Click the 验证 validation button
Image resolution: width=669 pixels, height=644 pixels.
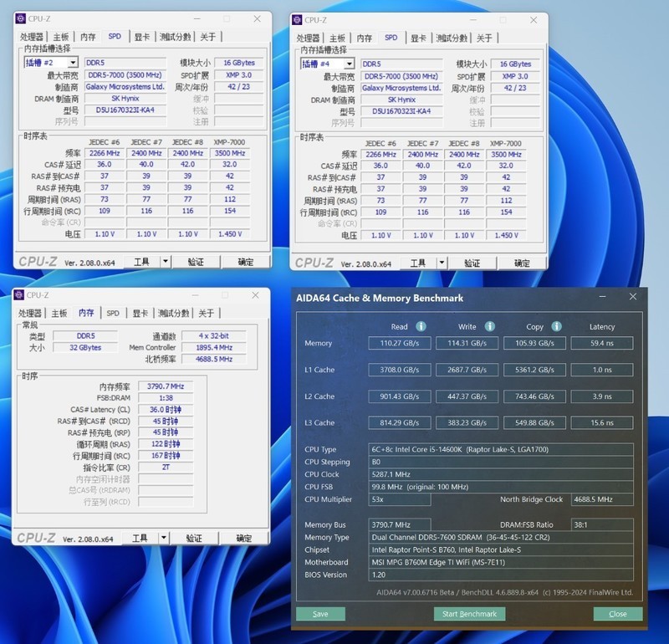(x=198, y=262)
